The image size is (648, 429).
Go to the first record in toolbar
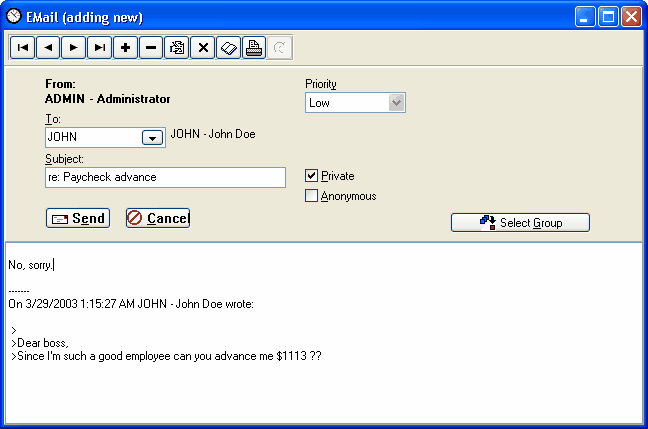pos(22,48)
